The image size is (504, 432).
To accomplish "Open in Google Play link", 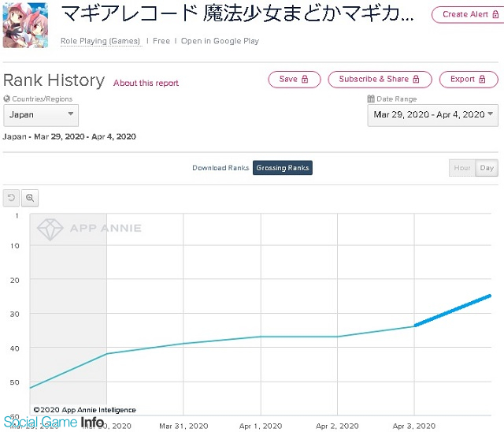I will coord(220,41).
